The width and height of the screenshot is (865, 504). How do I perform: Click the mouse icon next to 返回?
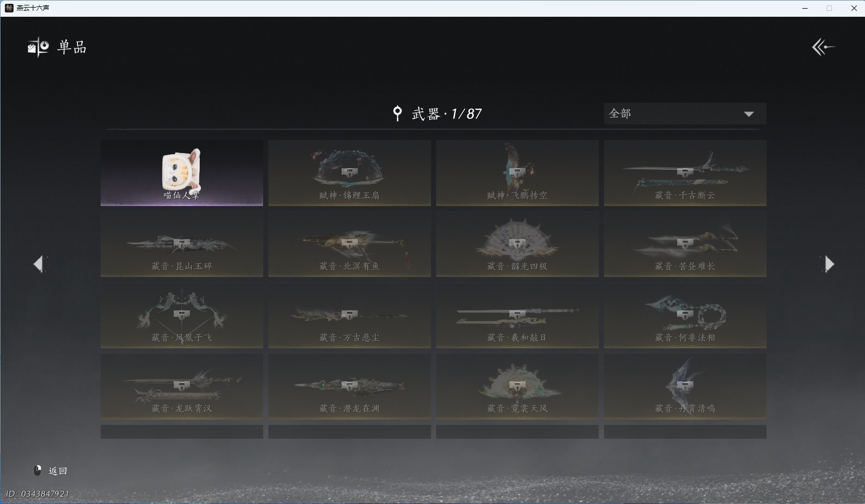pos(38,470)
